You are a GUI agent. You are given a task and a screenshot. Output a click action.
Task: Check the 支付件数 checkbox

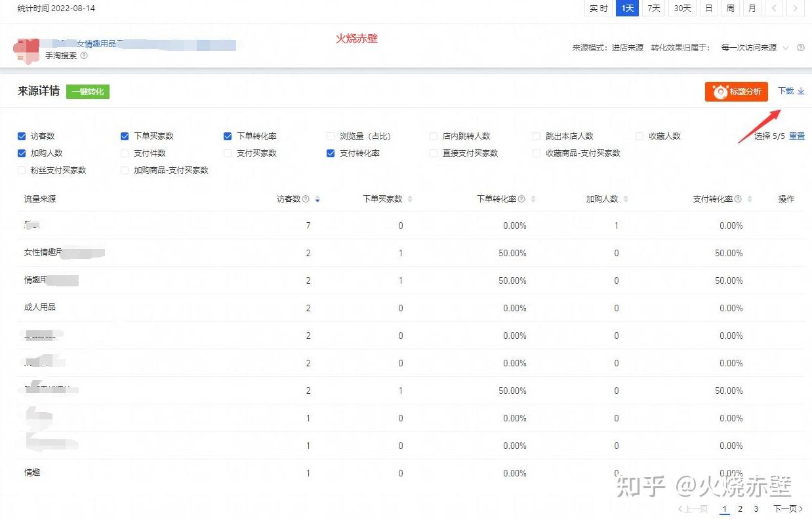[125, 153]
